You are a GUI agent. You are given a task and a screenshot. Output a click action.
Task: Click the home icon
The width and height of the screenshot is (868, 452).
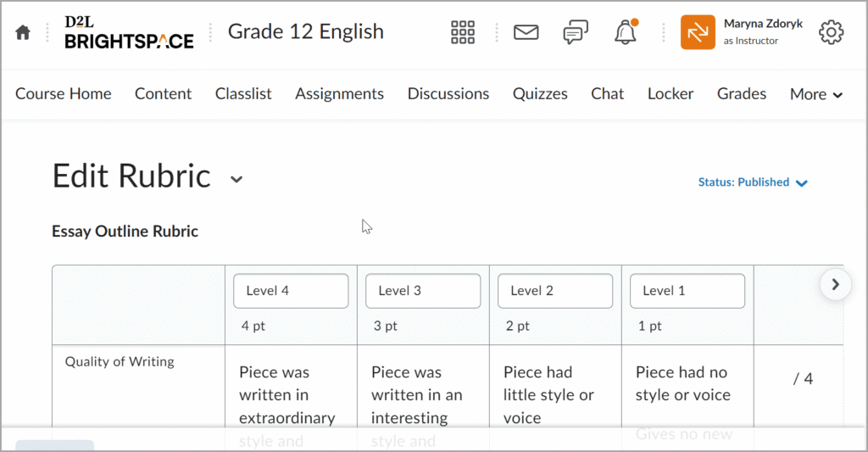pos(23,33)
